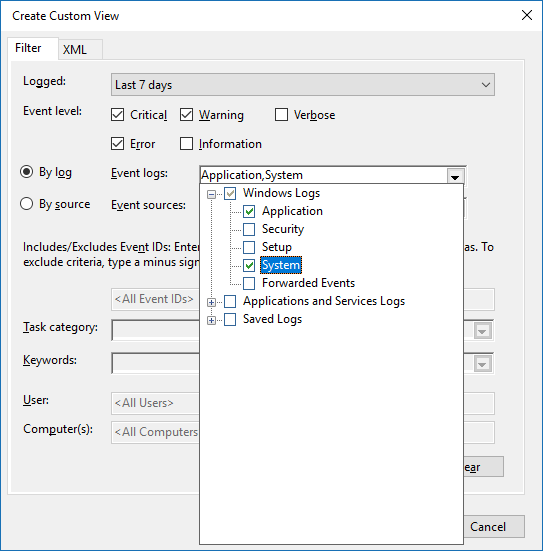
Task: Select Applications and Services Logs label
Action: tap(324, 301)
